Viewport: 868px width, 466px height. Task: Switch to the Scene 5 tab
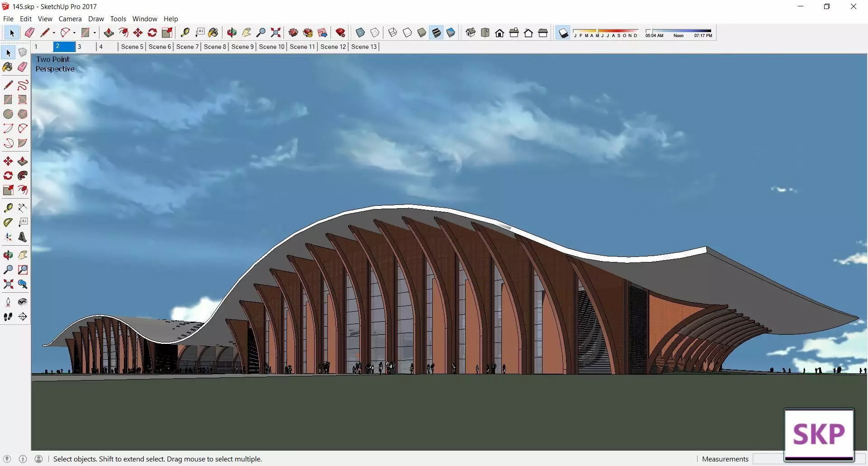point(132,47)
